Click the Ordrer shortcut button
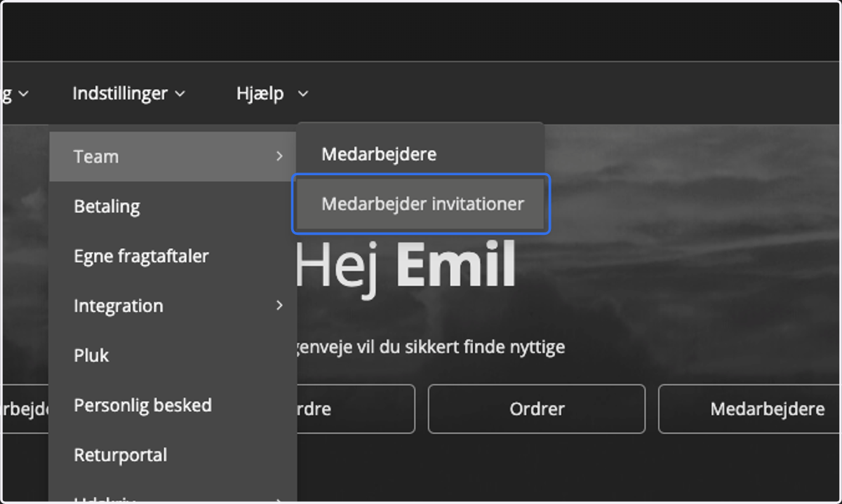842x504 pixels. pos(537,409)
